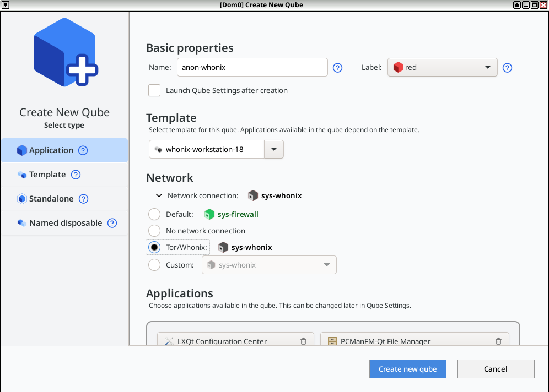Screen dimensions: 549x392
Task: Click the Create new qube button
Action: pos(407,369)
